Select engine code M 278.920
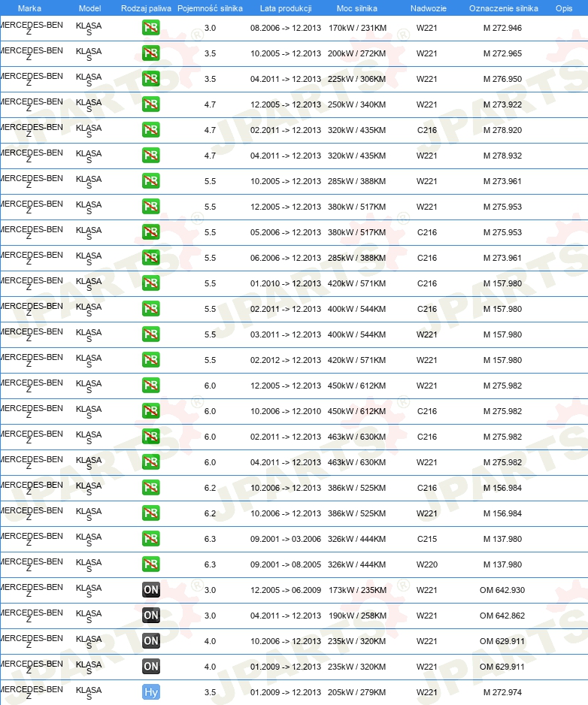Image resolution: width=588 pixels, height=705 pixels. [x=502, y=130]
